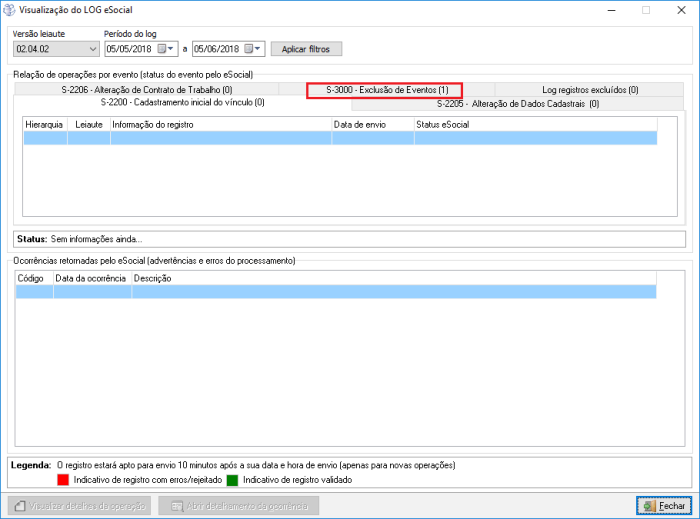Image resolution: width=700 pixels, height=519 pixels.
Task: Sort by the Data de envio column header
Action: [372, 124]
